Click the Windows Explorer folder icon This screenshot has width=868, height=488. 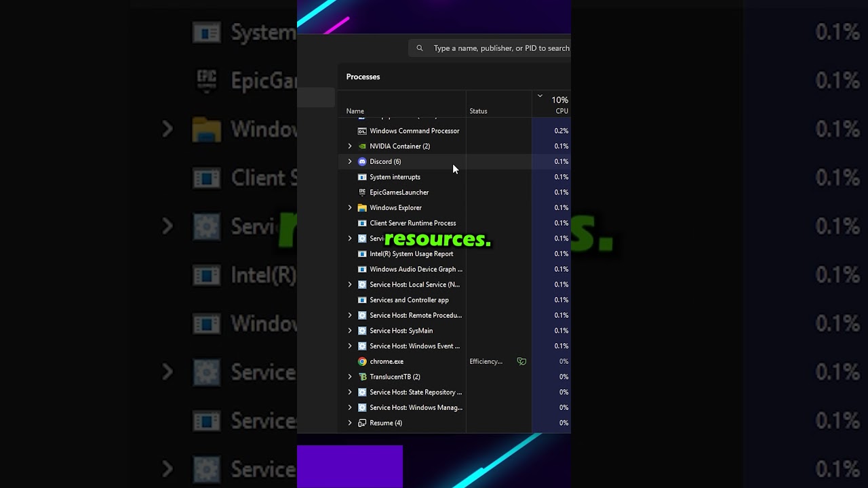tap(362, 208)
